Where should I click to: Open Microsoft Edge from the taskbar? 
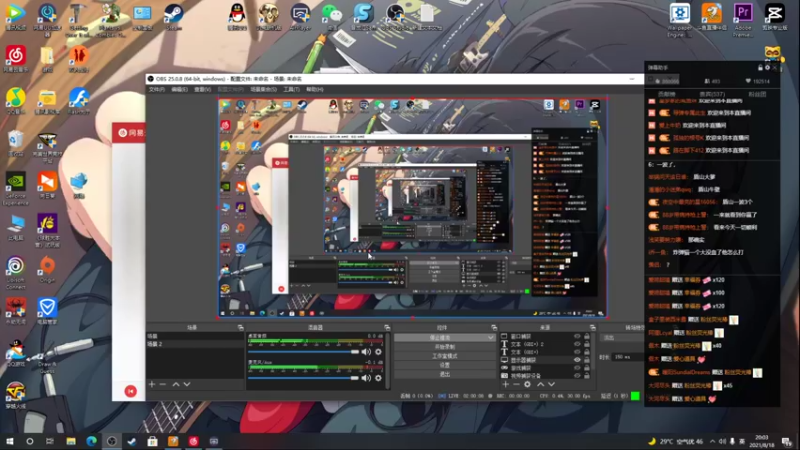click(x=91, y=441)
